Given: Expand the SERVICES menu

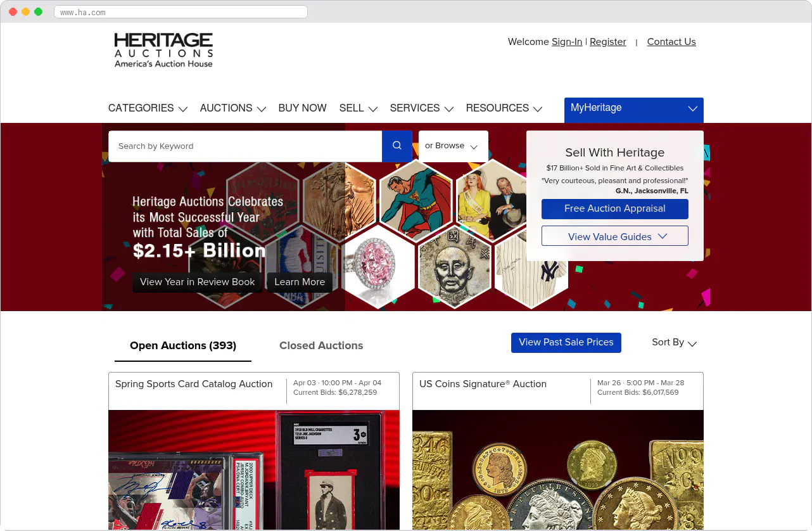Looking at the screenshot, I should tap(421, 108).
